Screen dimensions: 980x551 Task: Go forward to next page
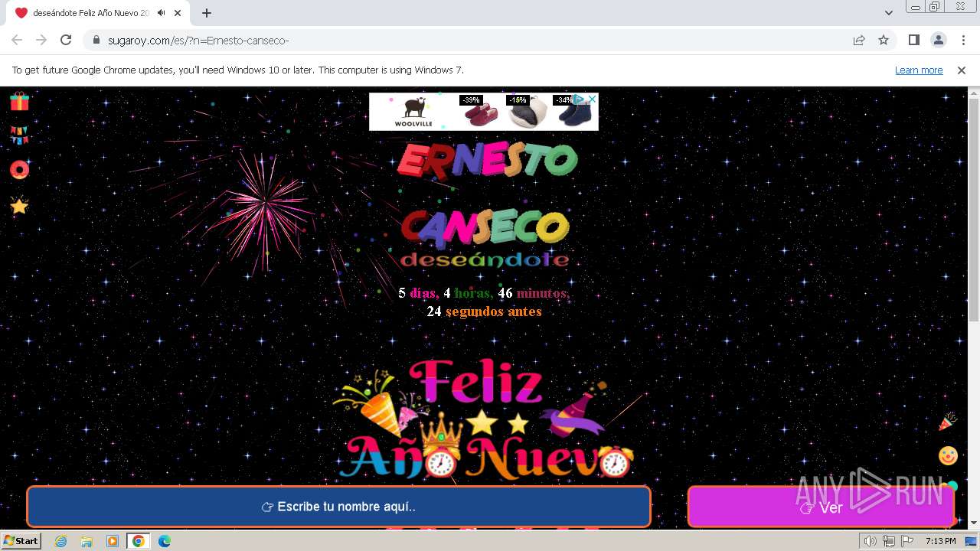(x=41, y=40)
